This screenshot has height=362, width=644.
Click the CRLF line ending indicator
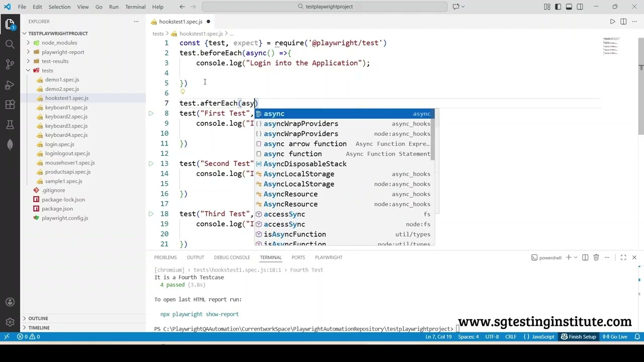point(510,337)
